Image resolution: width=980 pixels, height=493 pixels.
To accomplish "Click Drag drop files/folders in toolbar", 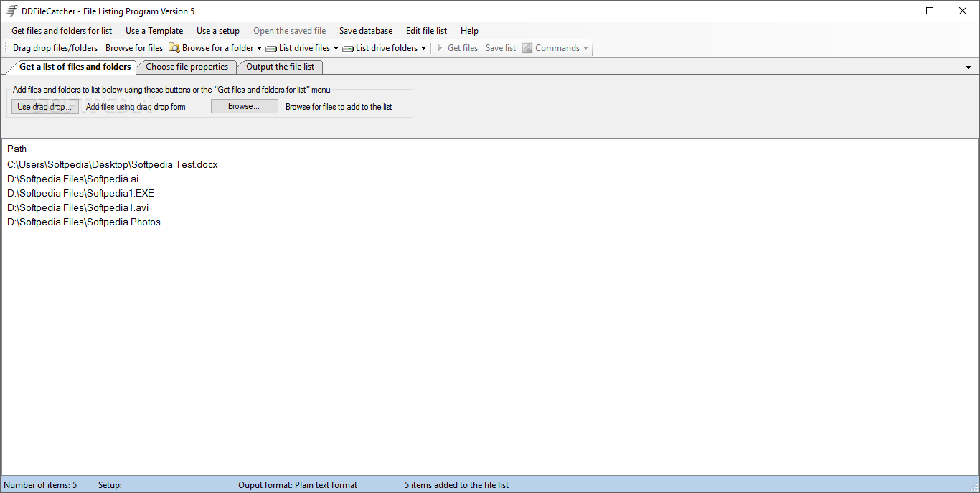I will (x=55, y=48).
